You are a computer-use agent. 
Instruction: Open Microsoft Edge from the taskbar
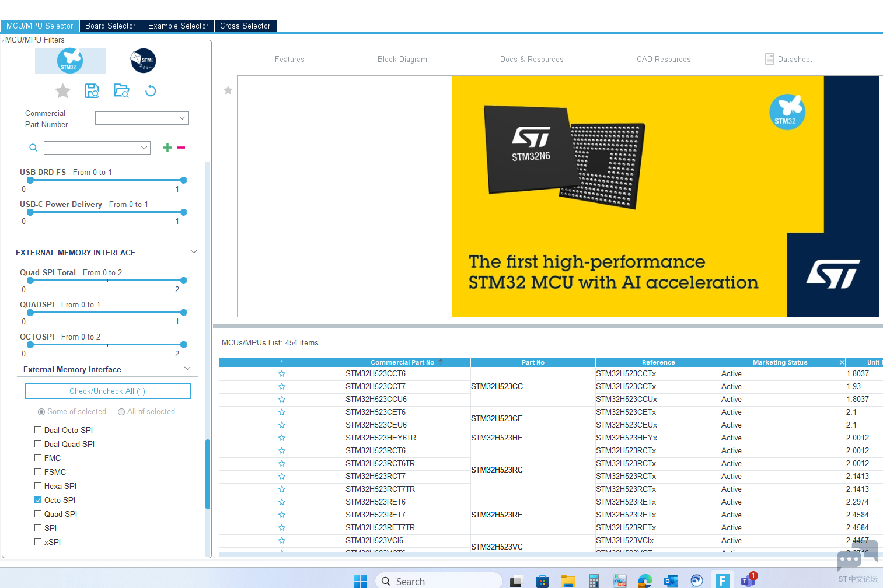pyautogui.click(x=645, y=581)
